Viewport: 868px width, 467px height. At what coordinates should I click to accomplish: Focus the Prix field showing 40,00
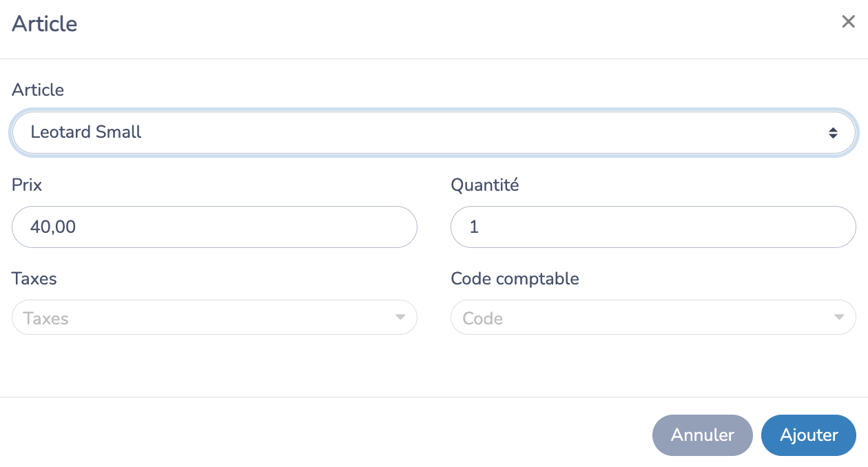pos(214,227)
